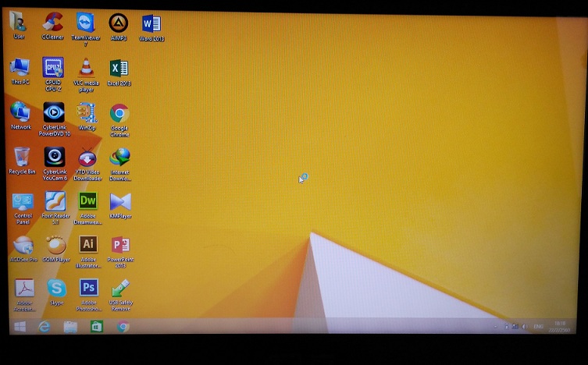The image size is (588, 365).
Task: Open the Control Panel desktop icon
Action: point(23,208)
